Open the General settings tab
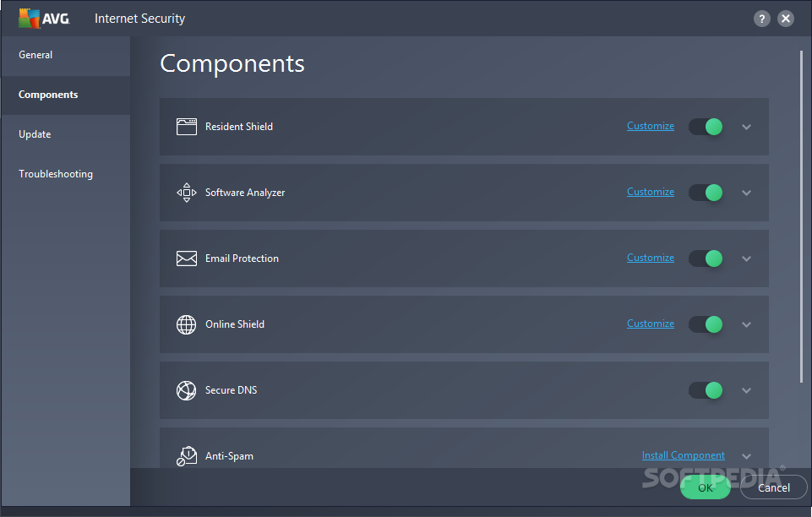 [x=66, y=55]
